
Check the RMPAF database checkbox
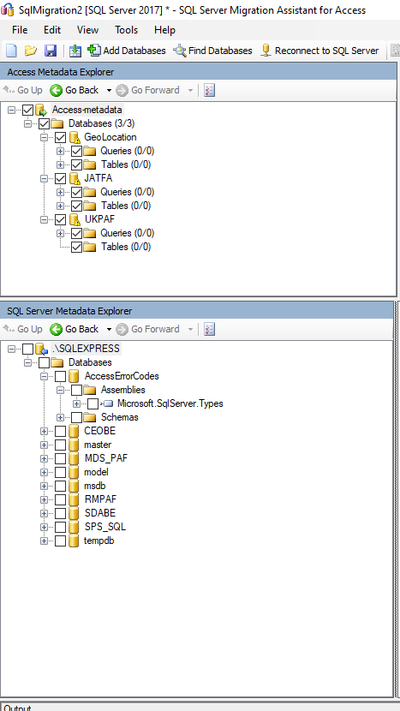(x=60, y=500)
